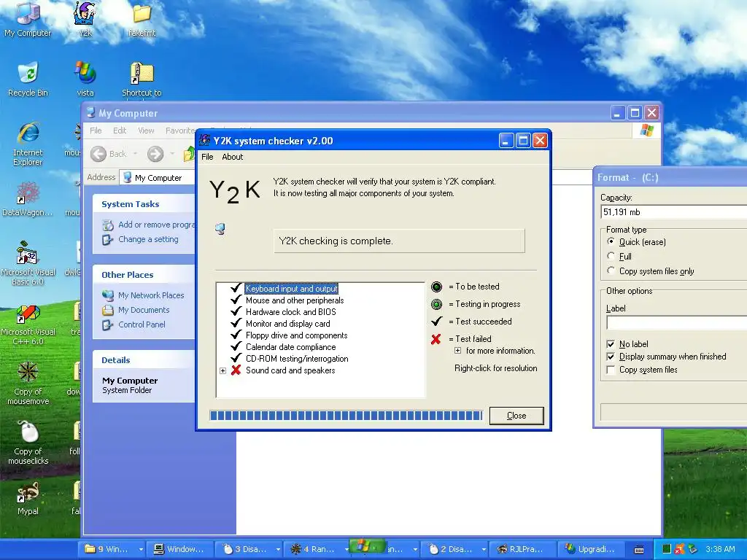Select the Full format type
Viewport: 747px width, 560px height.
coord(611,256)
